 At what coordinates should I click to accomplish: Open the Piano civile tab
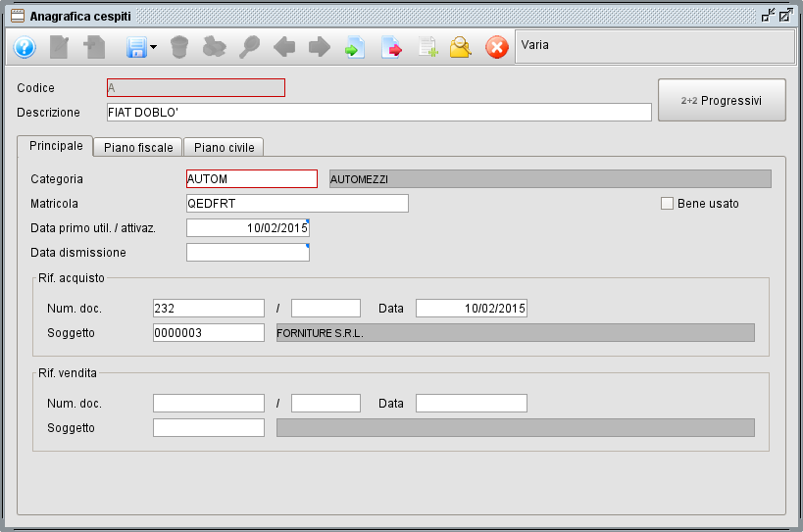[x=224, y=147]
